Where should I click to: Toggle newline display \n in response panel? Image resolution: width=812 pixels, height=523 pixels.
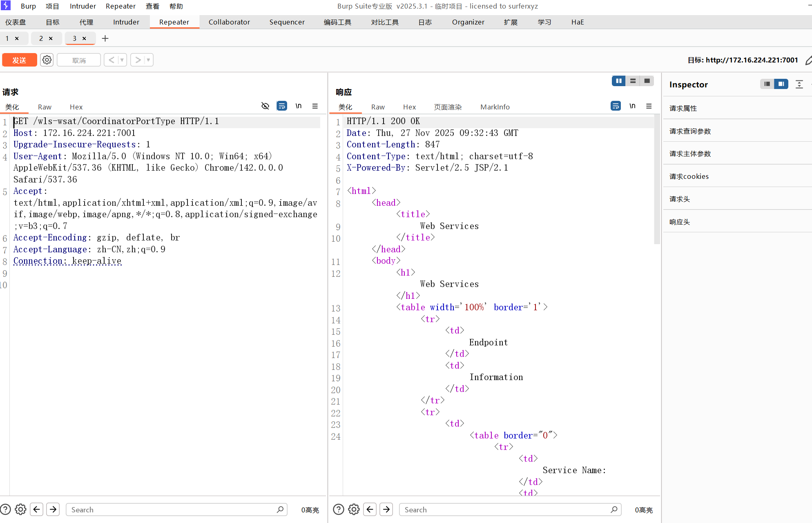pyautogui.click(x=632, y=106)
